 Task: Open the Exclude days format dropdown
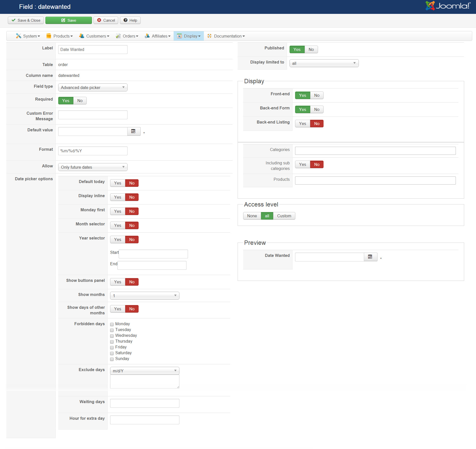pyautogui.click(x=145, y=371)
